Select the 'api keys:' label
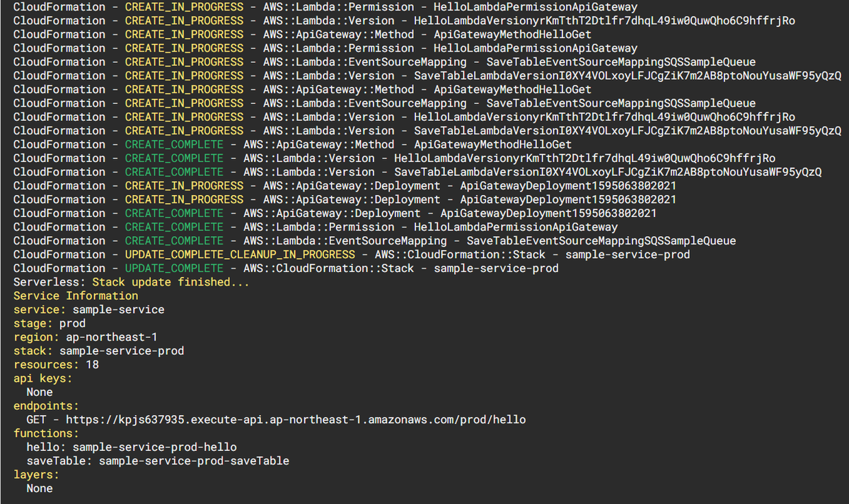This screenshot has width=849, height=504. pyautogui.click(x=43, y=379)
